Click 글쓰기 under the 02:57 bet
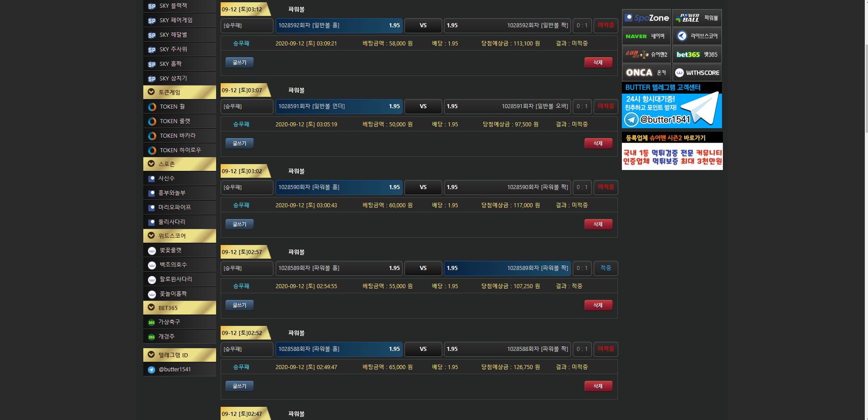868x420 pixels. (239, 305)
